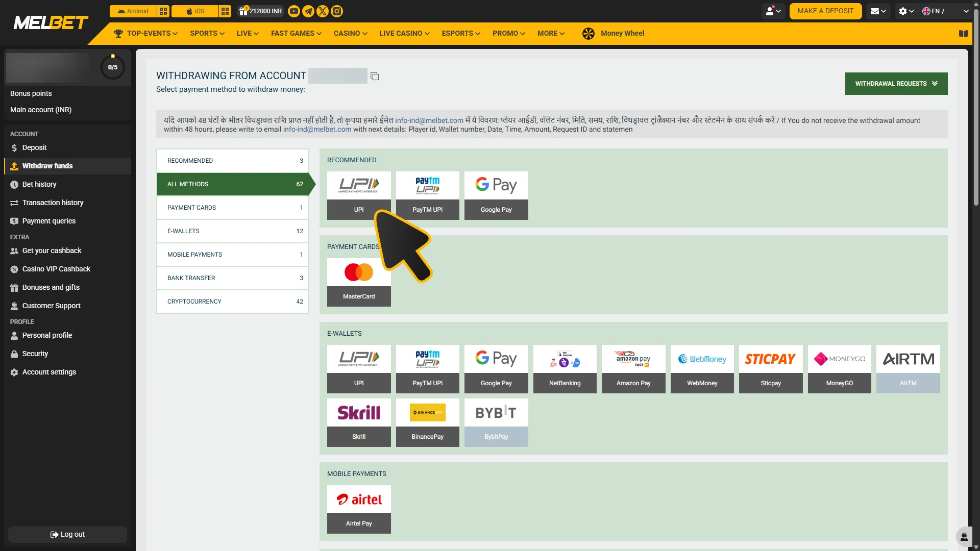Expand the Live Casino menu

click(x=404, y=34)
